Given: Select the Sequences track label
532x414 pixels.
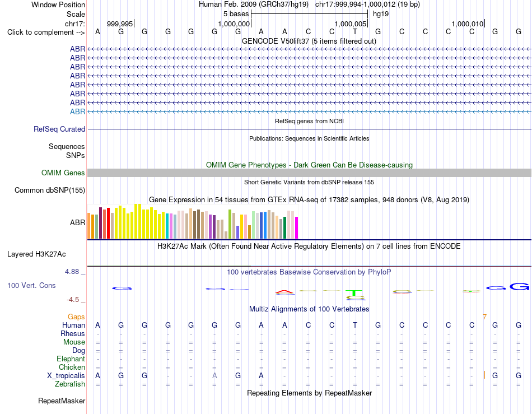Looking at the screenshot, I should point(67,147).
